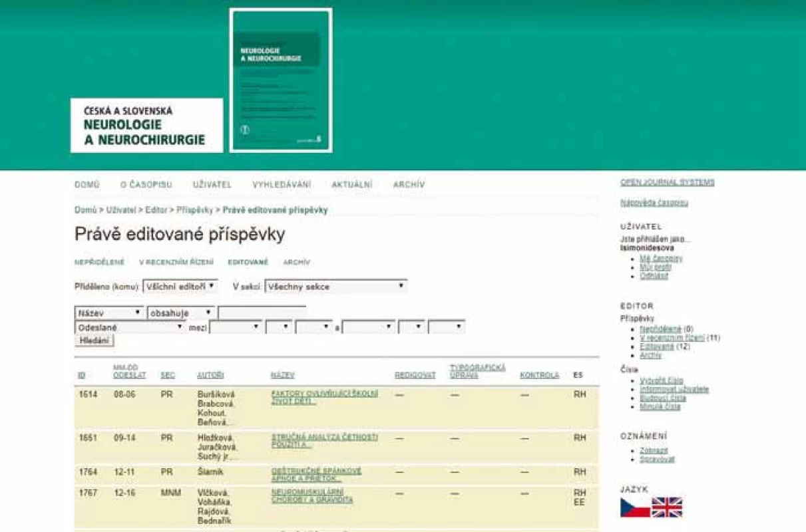Sort table by AUTOŘI column header

click(x=210, y=376)
